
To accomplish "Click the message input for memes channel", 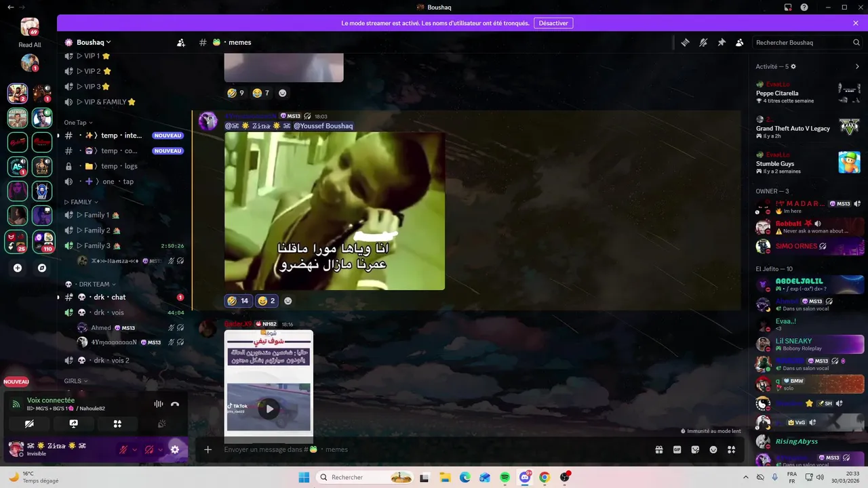I will (434, 449).
